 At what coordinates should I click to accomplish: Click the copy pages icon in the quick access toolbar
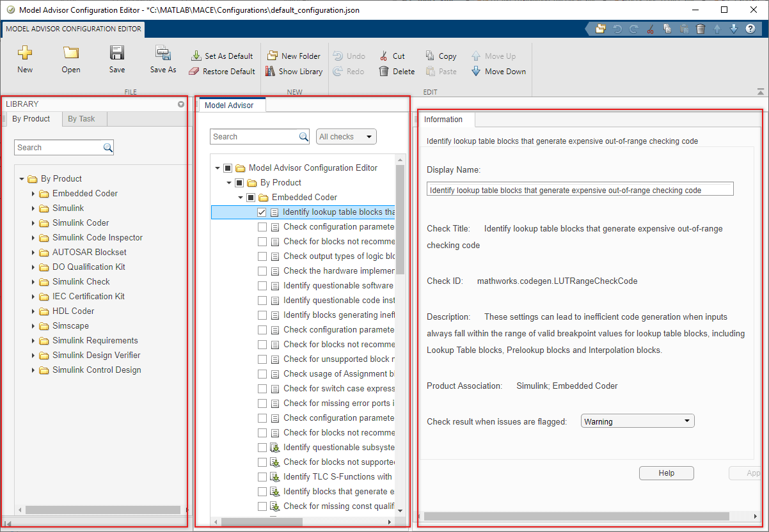pyautogui.click(x=667, y=29)
